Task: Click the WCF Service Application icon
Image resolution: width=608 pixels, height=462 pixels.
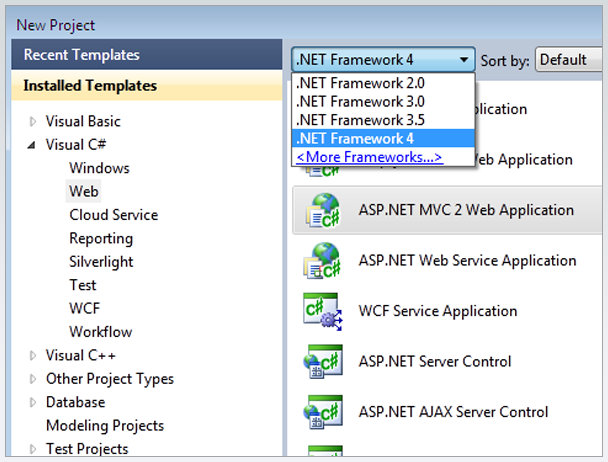Action: (x=322, y=311)
